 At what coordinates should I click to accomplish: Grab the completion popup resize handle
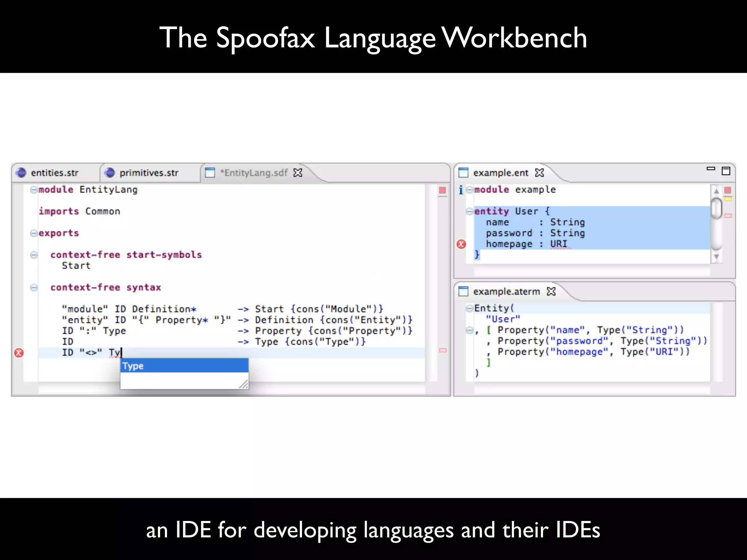pyautogui.click(x=244, y=384)
